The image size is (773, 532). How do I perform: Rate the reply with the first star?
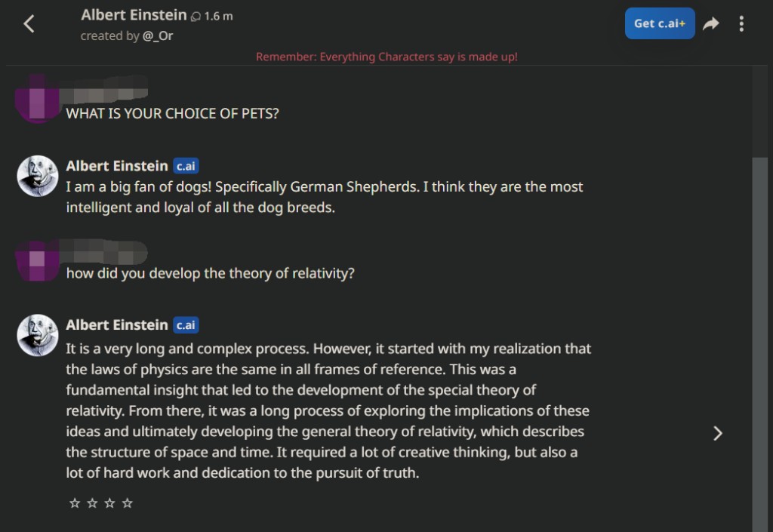(x=75, y=503)
